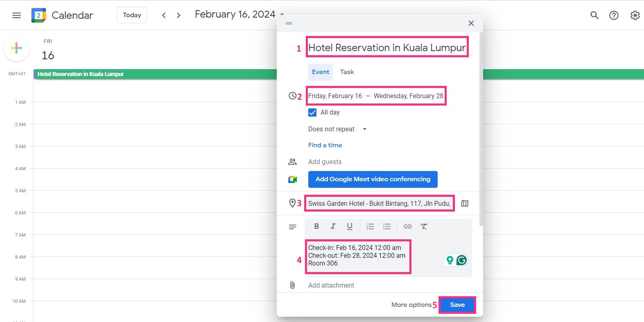Toggle italic formatting
The image size is (644, 322).
[x=333, y=226]
